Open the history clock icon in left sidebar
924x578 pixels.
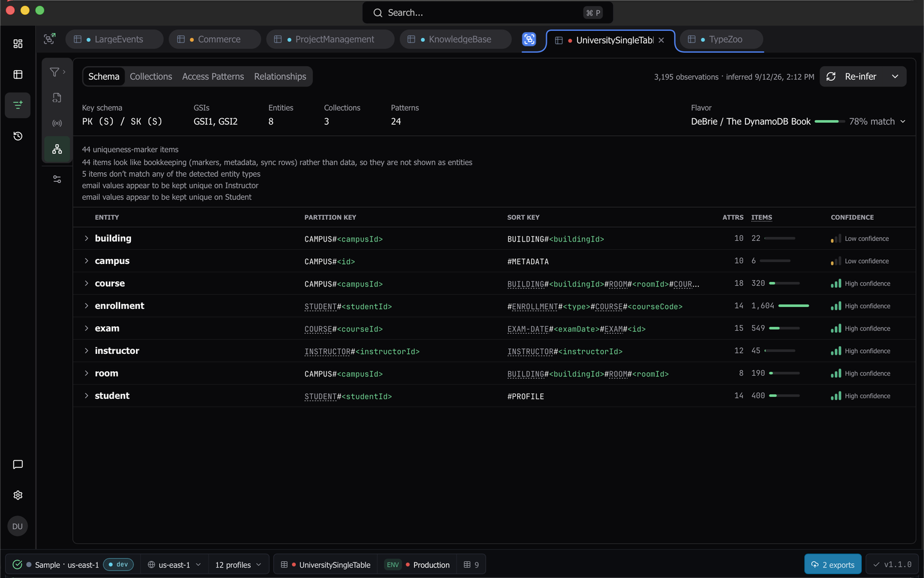click(18, 136)
